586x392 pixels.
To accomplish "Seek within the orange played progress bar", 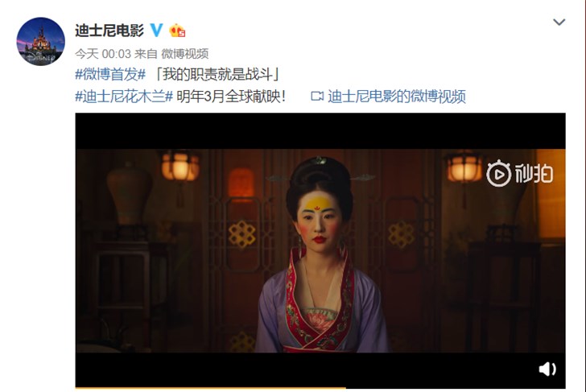I will [x=210, y=388].
